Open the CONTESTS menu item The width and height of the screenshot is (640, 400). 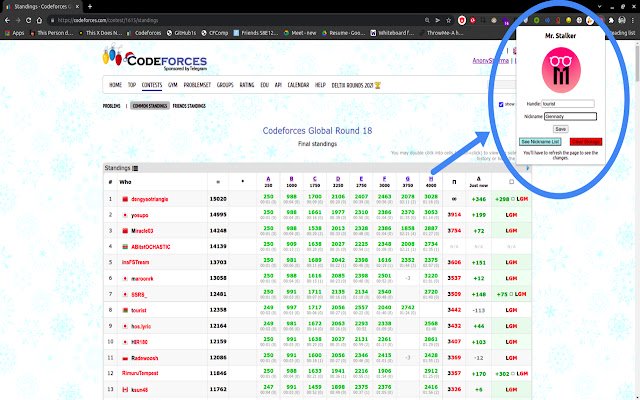[x=152, y=85]
